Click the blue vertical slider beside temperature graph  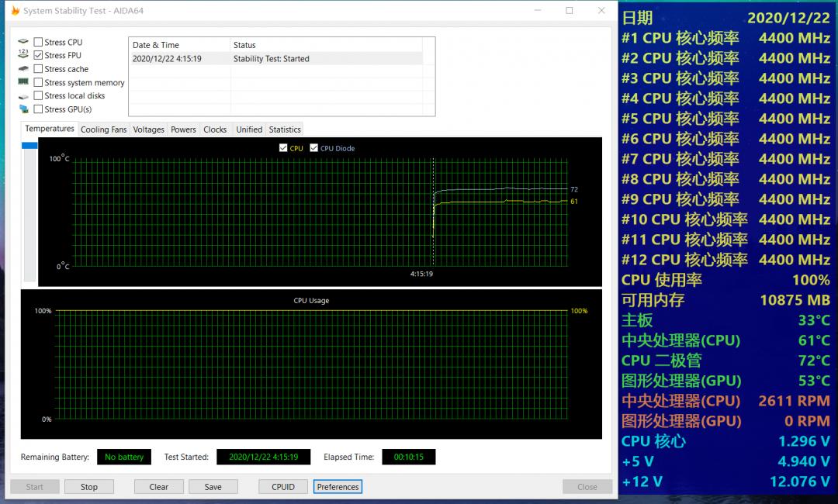[29, 145]
